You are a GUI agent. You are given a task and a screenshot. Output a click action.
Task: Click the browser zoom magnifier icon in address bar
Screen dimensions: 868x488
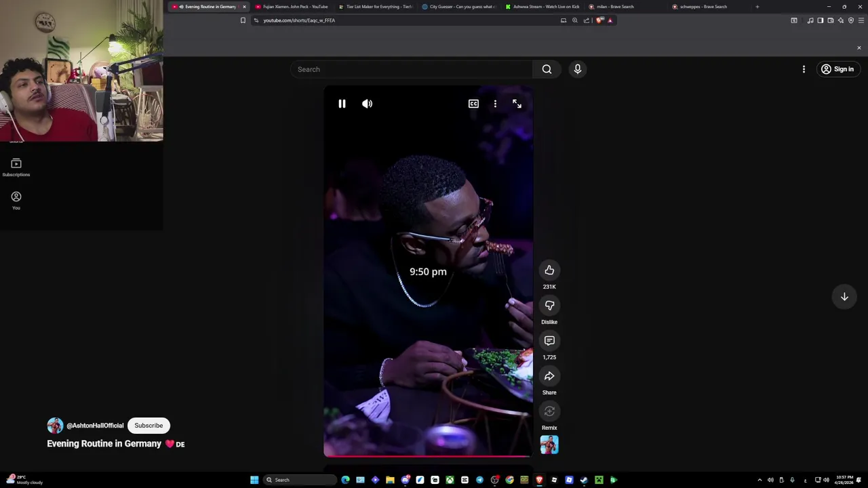coord(575,20)
